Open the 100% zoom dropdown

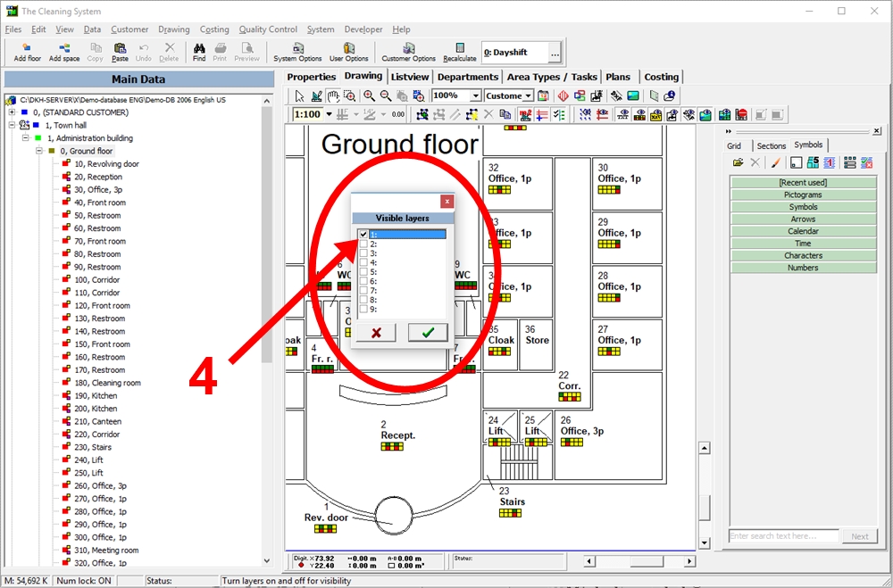click(x=476, y=95)
